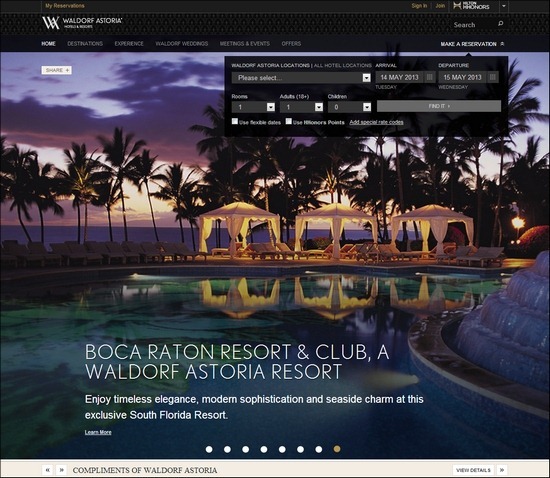550x478 pixels.
Task: Click the Sign In link
Action: click(419, 6)
